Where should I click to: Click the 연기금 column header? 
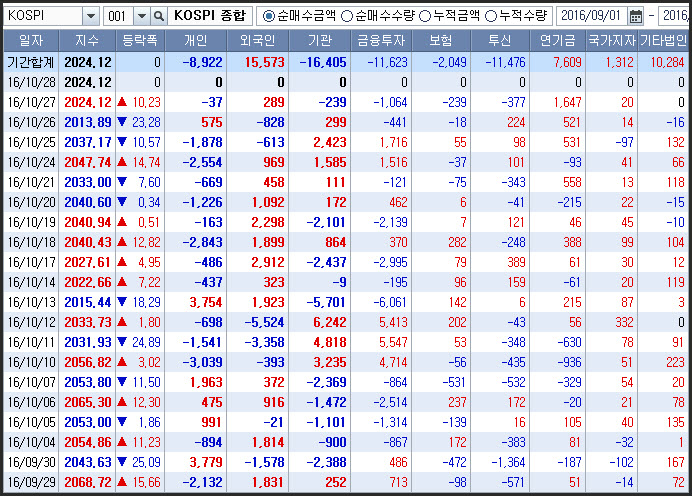[558, 41]
